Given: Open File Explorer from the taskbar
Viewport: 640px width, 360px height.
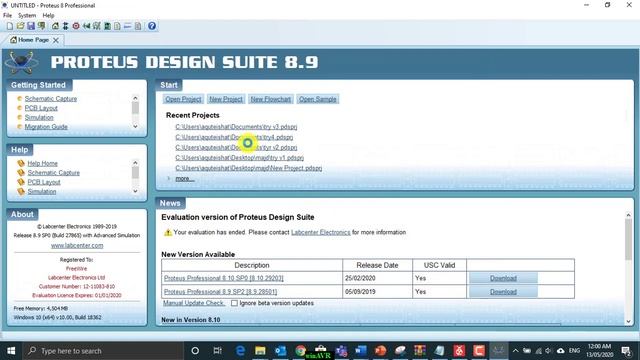Looking at the screenshot, I should pyautogui.click(x=260, y=351).
